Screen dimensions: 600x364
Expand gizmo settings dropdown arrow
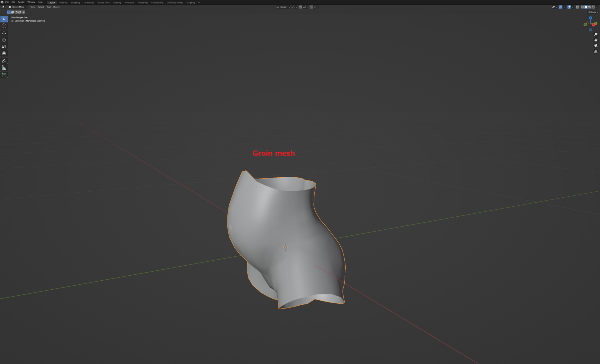[x=564, y=7]
